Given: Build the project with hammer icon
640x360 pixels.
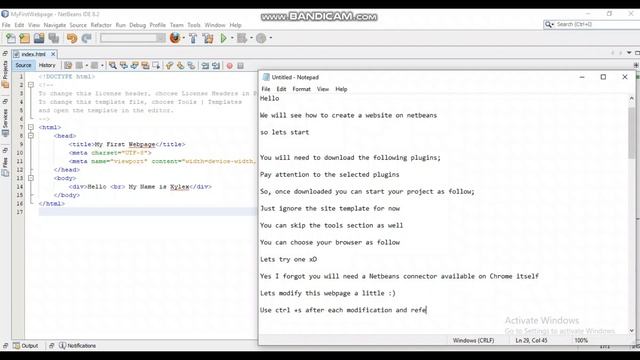Looking at the screenshot, I should pyautogui.click(x=193, y=38).
